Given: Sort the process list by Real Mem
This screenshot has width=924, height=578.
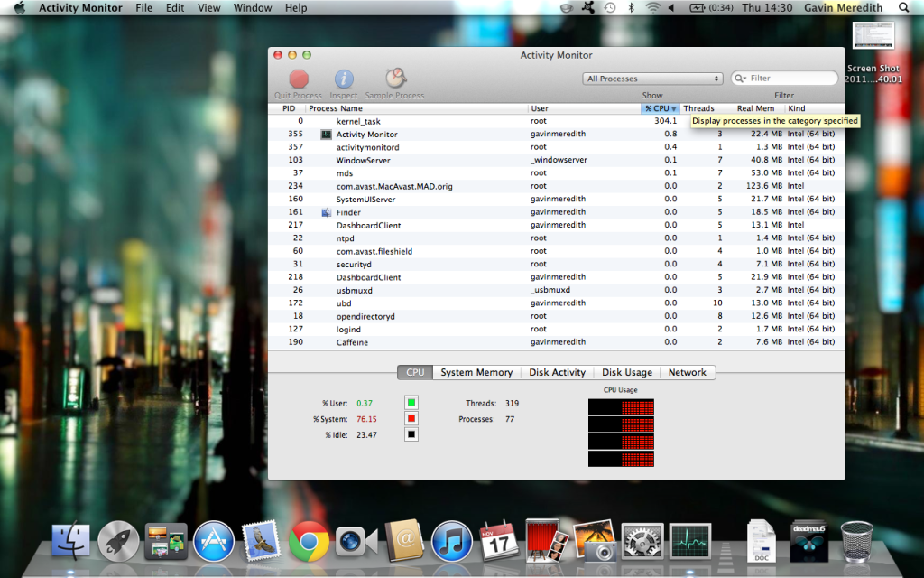Looking at the screenshot, I should tap(754, 107).
